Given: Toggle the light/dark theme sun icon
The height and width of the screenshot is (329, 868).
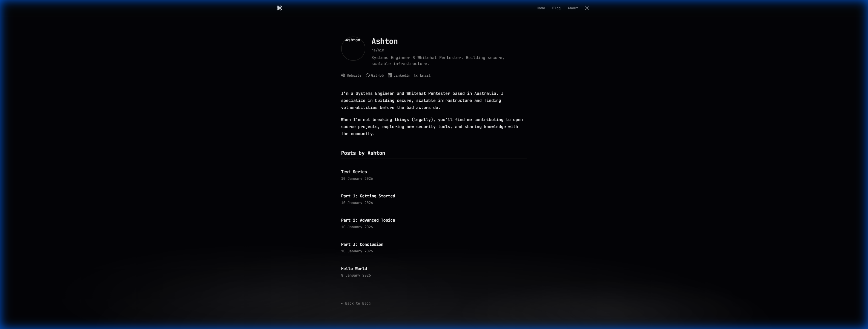Looking at the screenshot, I should (x=587, y=8).
